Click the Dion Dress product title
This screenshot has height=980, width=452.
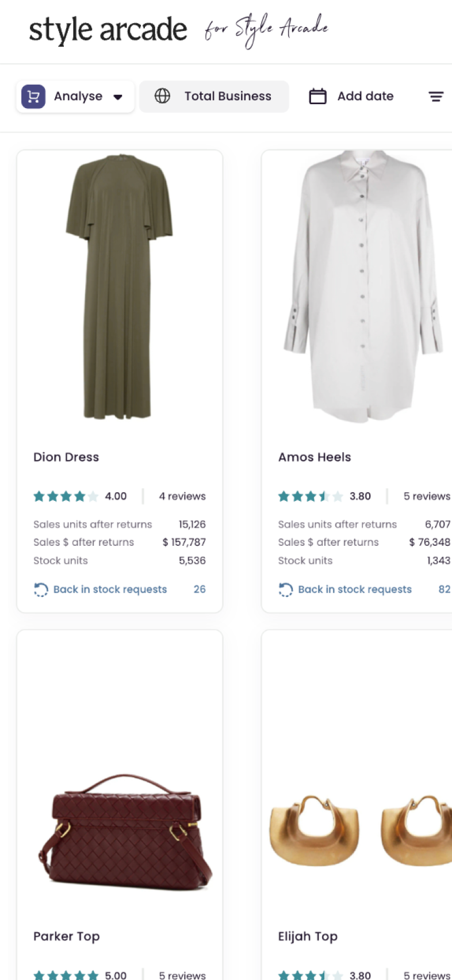tap(66, 457)
